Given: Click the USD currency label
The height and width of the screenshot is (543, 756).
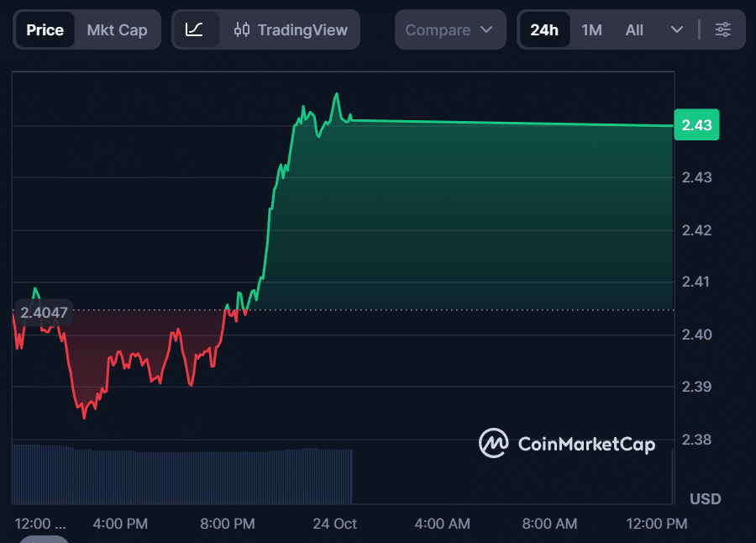Looking at the screenshot, I should (x=705, y=498).
